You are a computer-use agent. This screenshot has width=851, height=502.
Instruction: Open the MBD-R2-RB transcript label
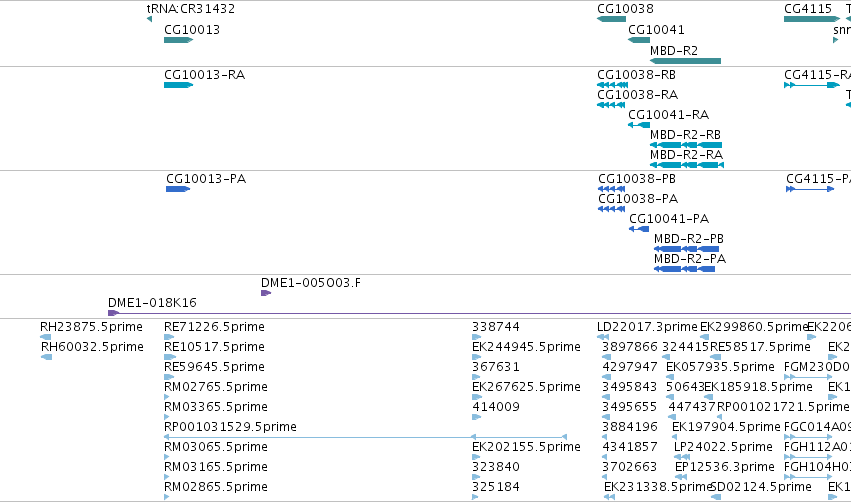point(685,135)
